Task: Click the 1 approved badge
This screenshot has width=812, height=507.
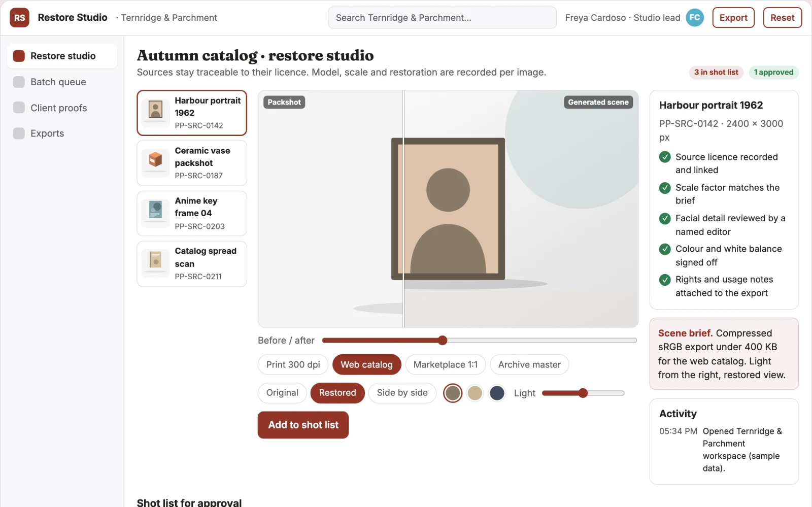Action: pos(773,73)
